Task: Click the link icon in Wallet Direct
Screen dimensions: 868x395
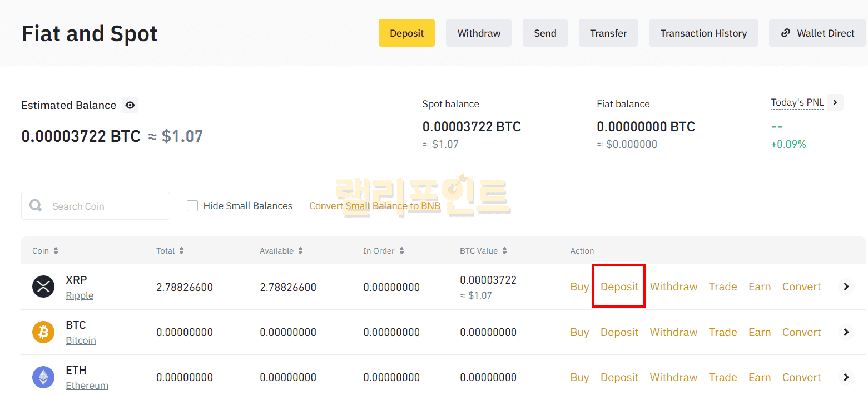Action: (x=786, y=33)
